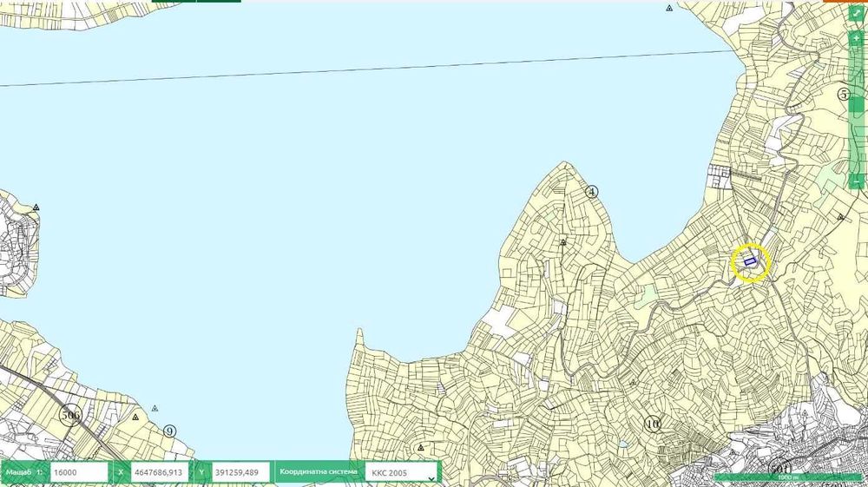Click the circled 5 map label
Image resolution: width=868 pixels, height=487 pixels.
coord(844,94)
